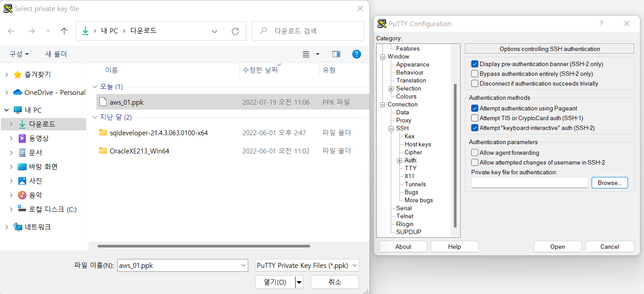
Task: Toggle keyboard-interactive auth checkbox
Action: click(x=475, y=128)
